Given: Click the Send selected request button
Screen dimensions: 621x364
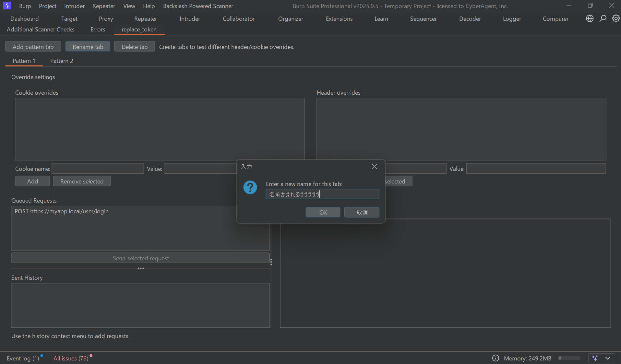Looking at the screenshot, I should 141,258.
